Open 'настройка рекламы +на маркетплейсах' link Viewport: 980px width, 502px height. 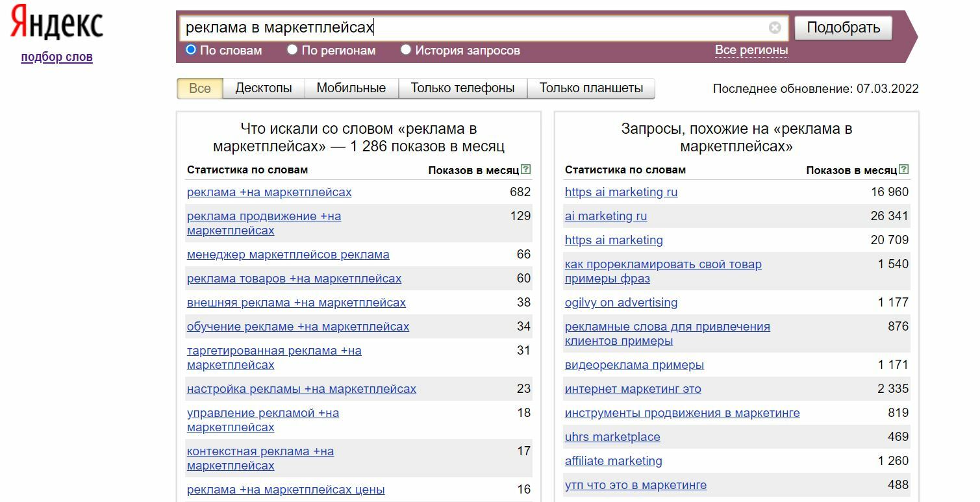tap(301, 389)
